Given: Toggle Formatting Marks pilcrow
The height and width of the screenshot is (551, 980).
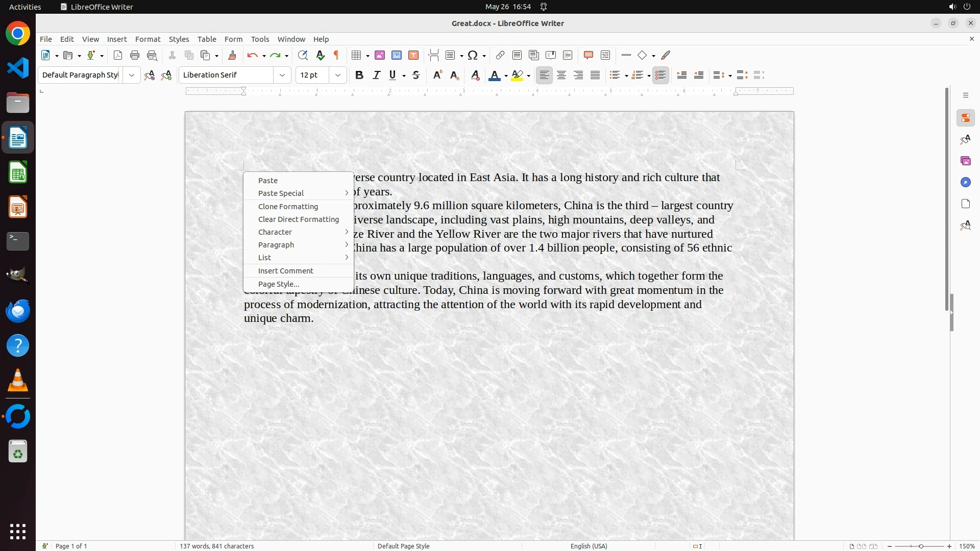Looking at the screenshot, I should pyautogui.click(x=336, y=55).
